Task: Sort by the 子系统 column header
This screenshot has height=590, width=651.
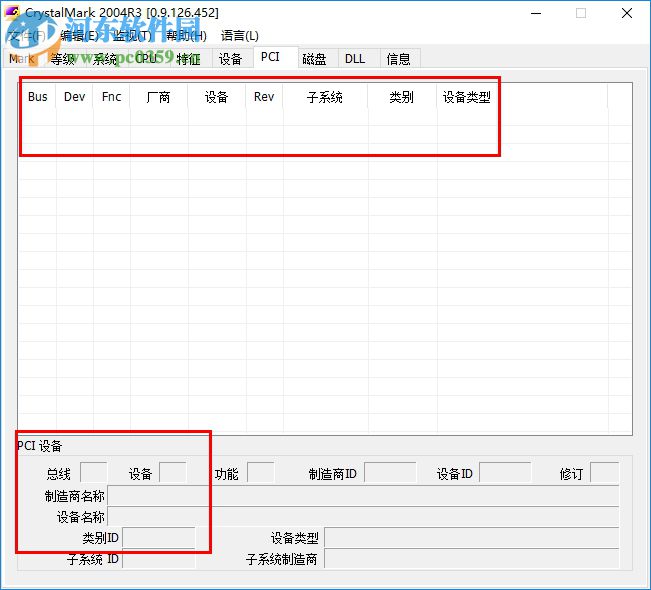Action: click(x=326, y=97)
